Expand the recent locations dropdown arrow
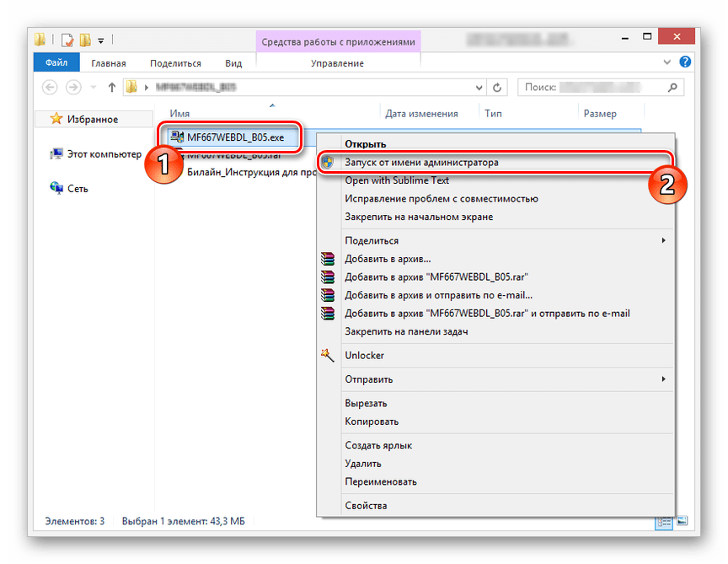This screenshot has height=564, width=728. click(94, 88)
